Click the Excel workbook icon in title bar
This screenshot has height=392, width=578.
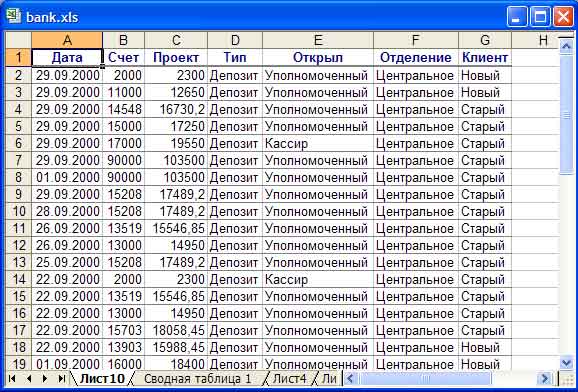click(14, 17)
